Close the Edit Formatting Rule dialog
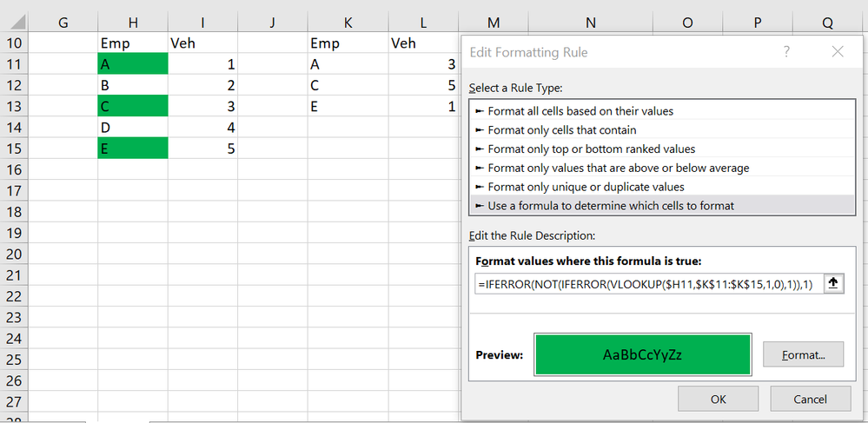Image resolution: width=868 pixels, height=423 pixels. coord(838,52)
